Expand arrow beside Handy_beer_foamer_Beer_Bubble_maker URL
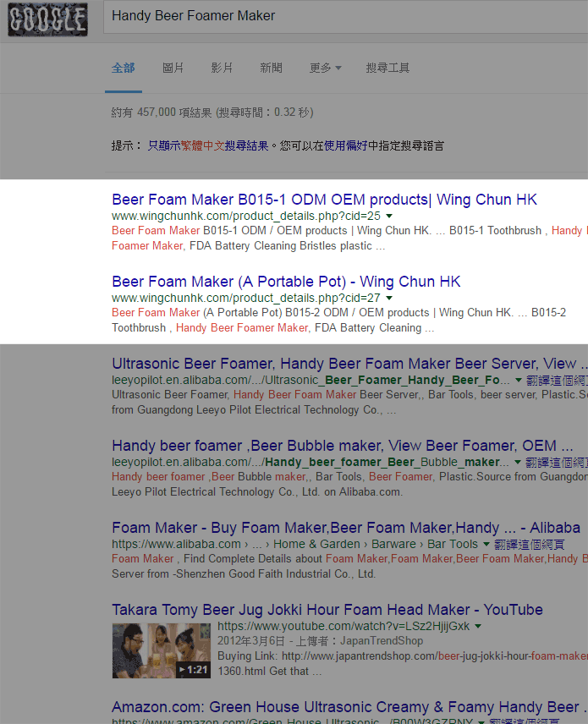Viewport: 588px width, 724px height. [x=517, y=462]
